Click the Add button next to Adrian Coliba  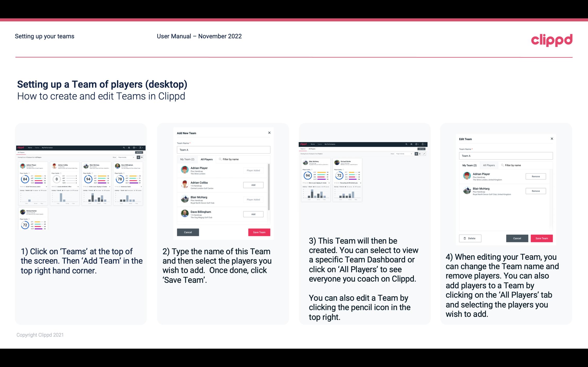point(253,184)
